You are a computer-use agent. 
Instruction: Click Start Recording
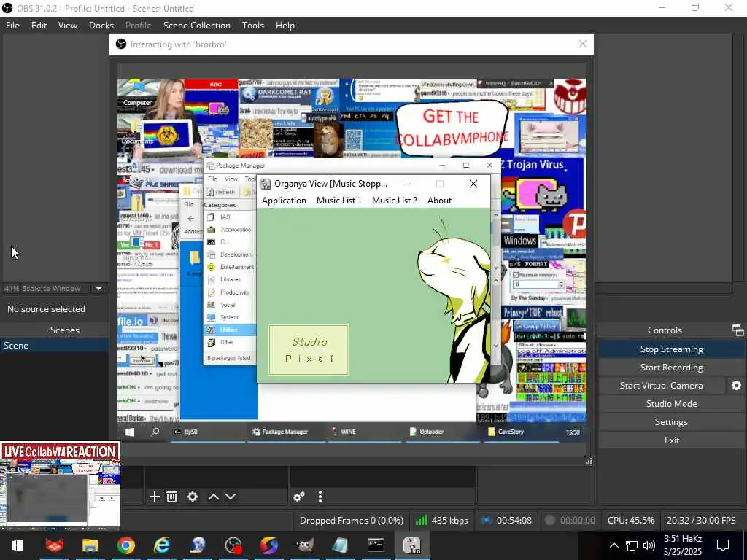tap(671, 367)
